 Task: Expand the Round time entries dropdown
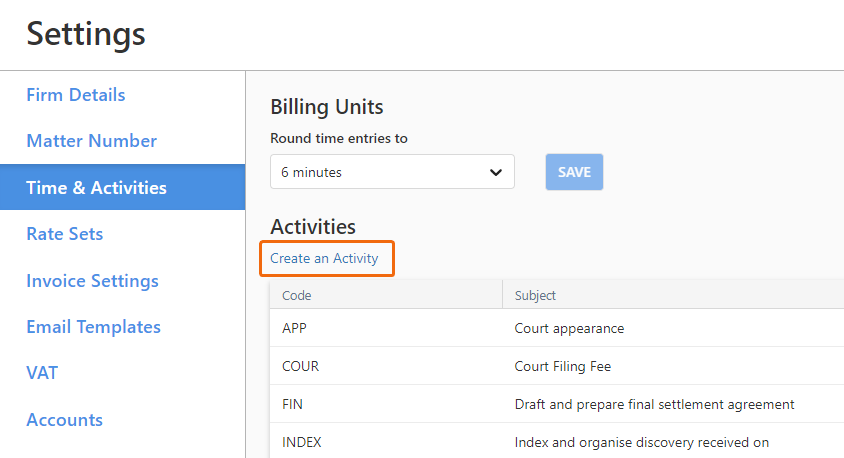(x=392, y=172)
